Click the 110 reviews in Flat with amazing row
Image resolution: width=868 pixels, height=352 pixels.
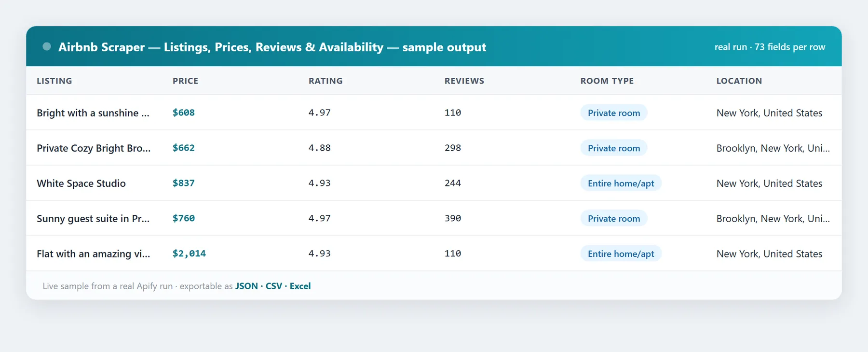pos(453,253)
